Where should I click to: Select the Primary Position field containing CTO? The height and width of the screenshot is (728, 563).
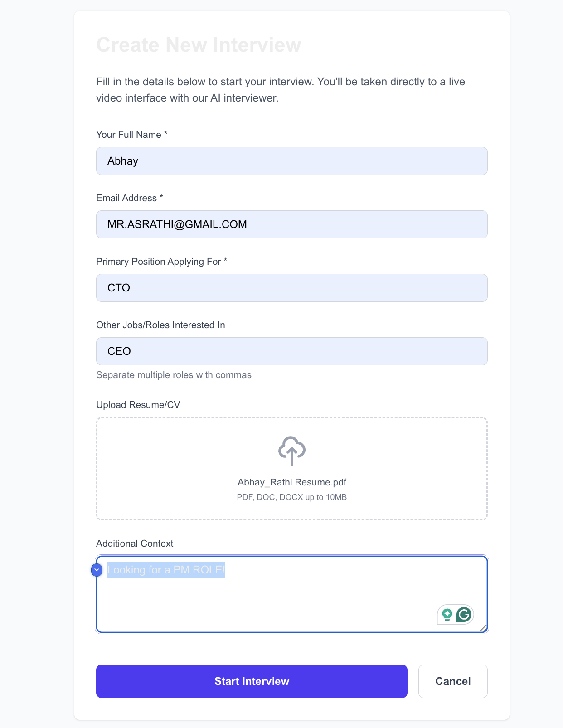(291, 288)
